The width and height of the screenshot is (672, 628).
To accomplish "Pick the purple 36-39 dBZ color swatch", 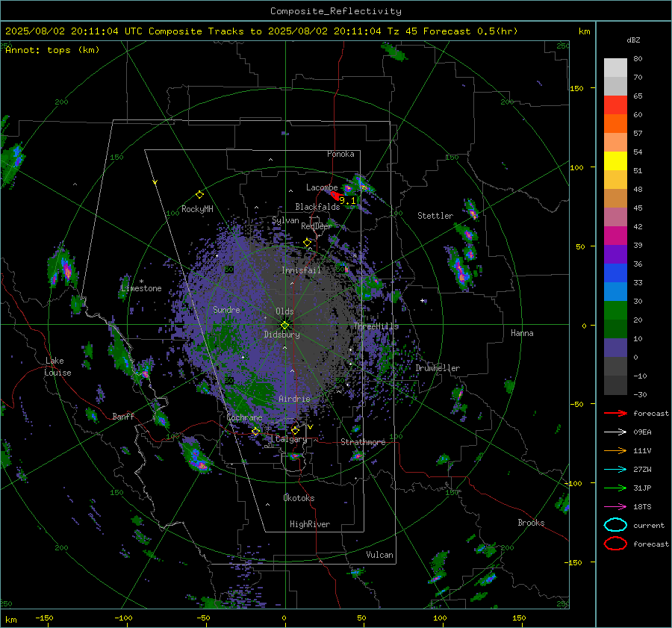I will tap(615, 255).
